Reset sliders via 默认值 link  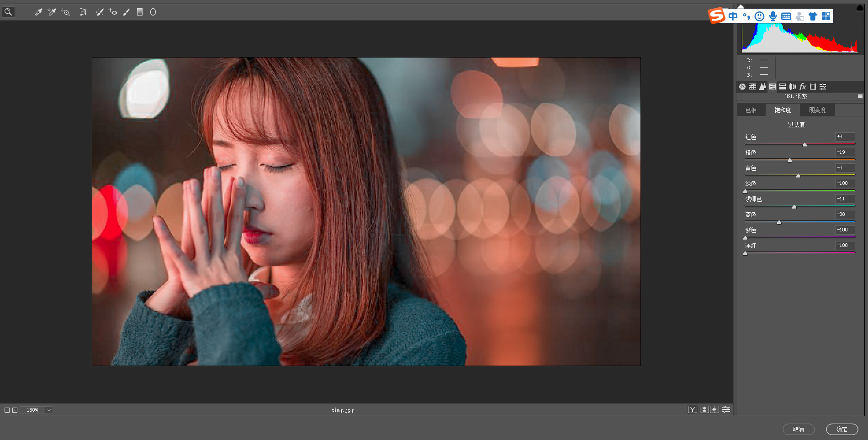click(x=796, y=125)
